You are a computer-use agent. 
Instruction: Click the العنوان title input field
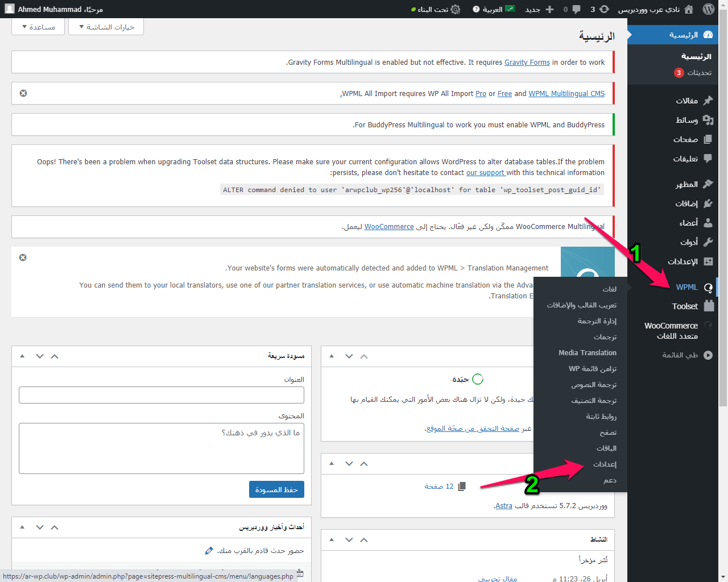pos(162,395)
